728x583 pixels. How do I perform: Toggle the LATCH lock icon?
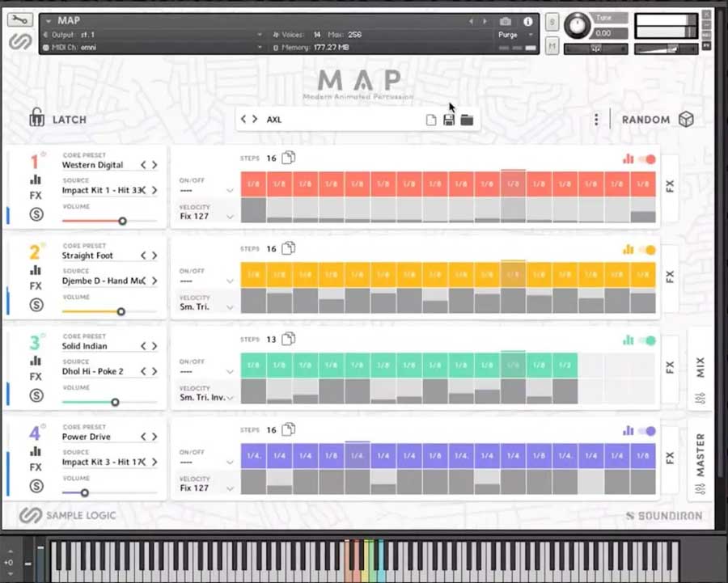[x=36, y=117]
